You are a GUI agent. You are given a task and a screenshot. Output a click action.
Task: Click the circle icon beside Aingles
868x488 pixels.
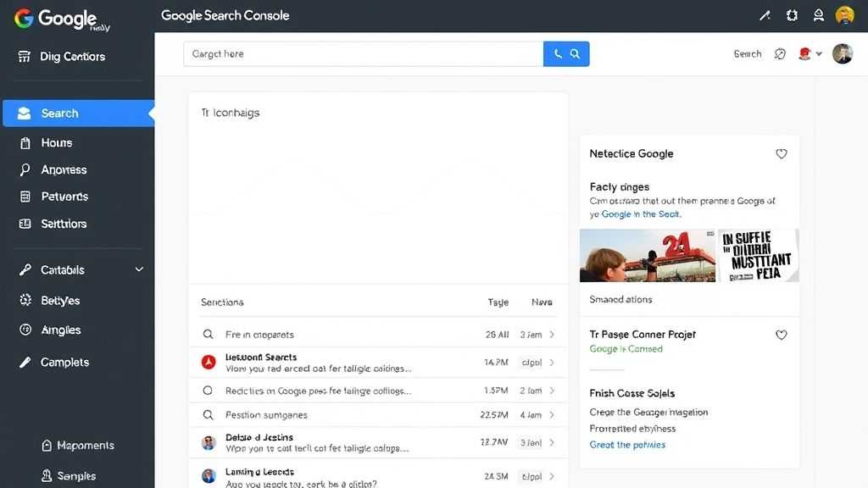(25, 330)
